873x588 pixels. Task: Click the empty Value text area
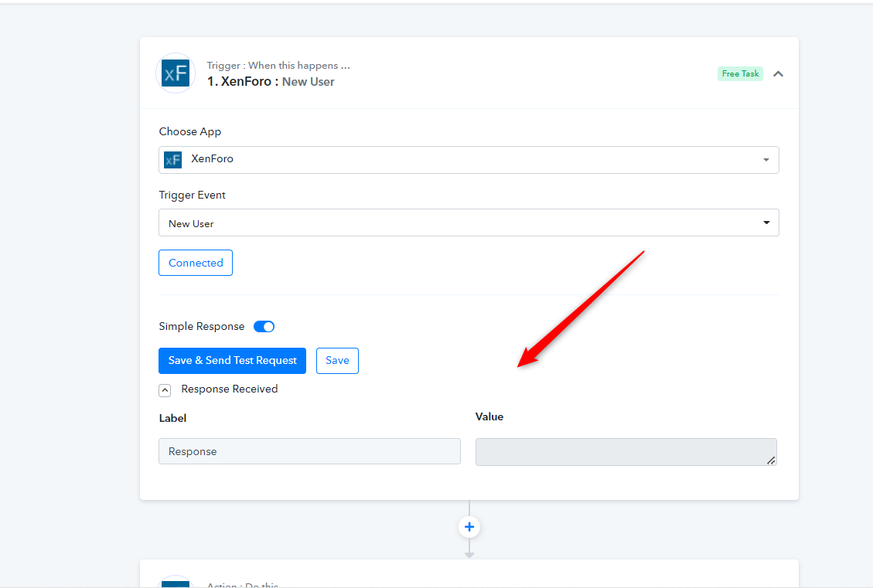[x=626, y=452]
